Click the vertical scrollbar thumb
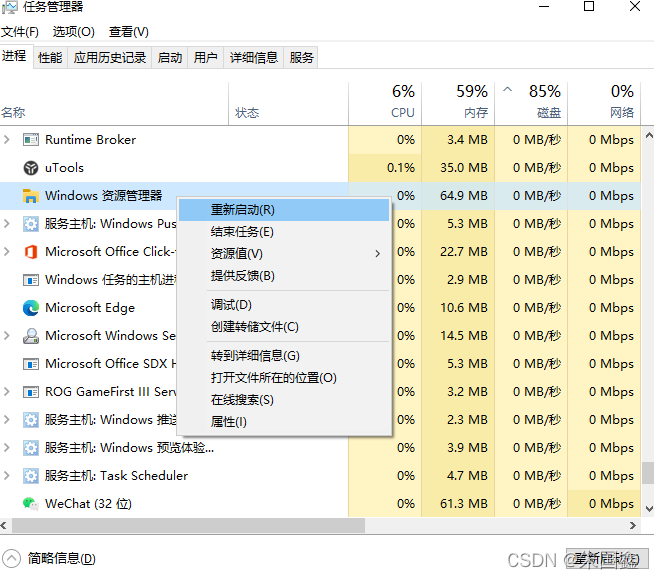This screenshot has width=654, height=579. pos(648,472)
